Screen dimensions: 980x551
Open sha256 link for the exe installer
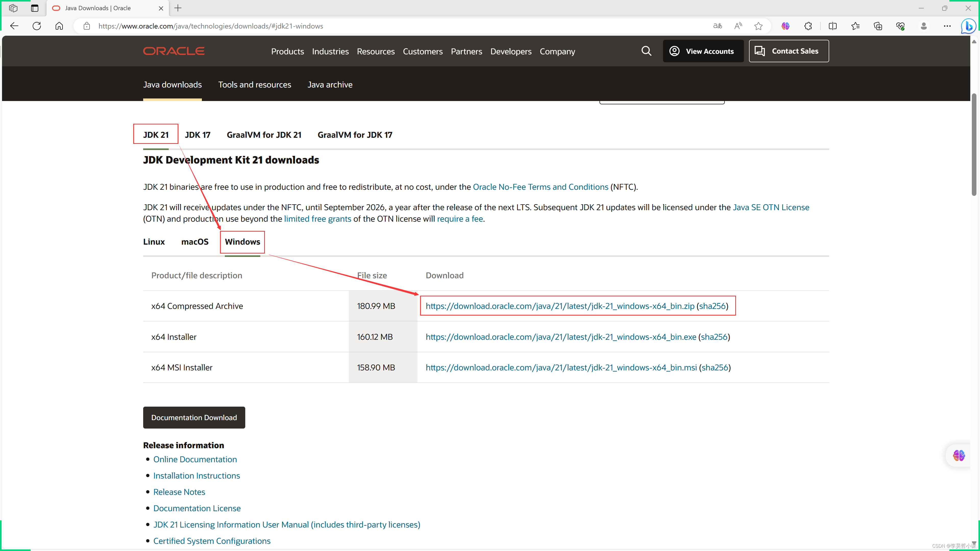pos(714,336)
